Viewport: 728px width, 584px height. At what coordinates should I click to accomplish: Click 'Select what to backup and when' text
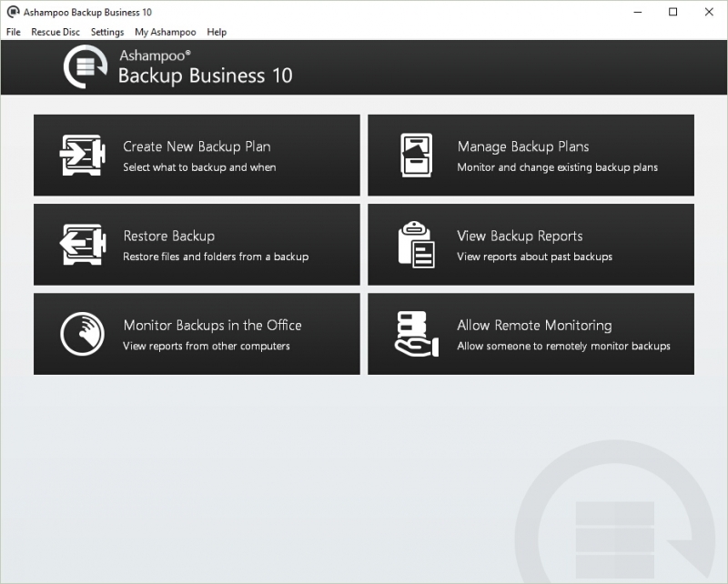pos(199,167)
